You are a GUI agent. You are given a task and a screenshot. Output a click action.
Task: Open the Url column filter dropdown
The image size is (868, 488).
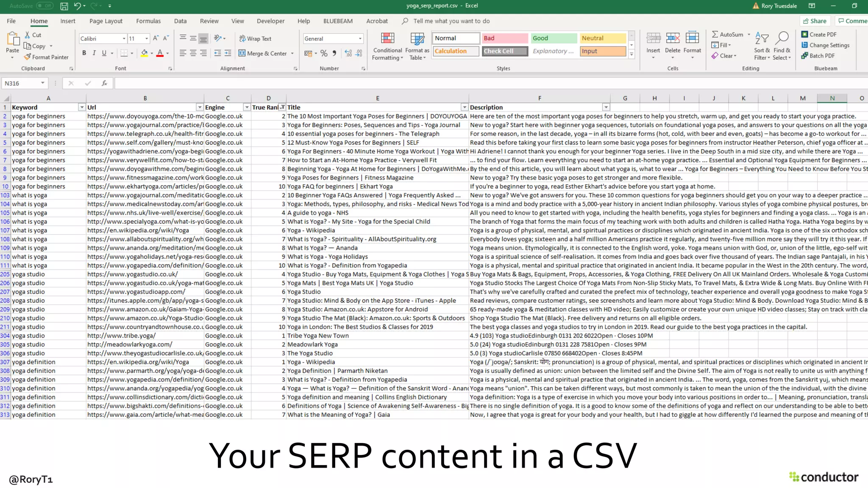[199, 108]
